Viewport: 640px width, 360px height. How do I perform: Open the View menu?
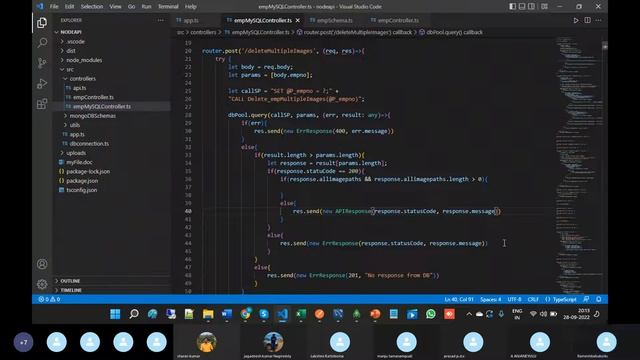click(115, 7)
